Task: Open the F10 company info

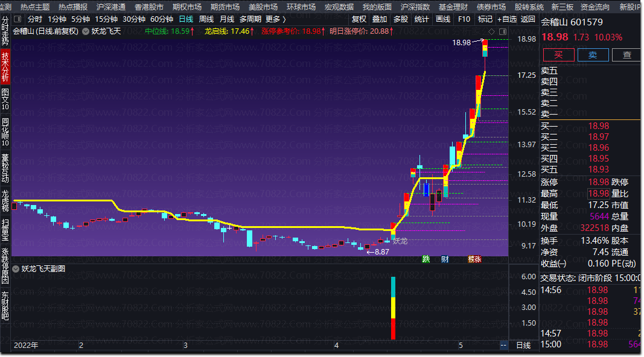Action: pos(464,19)
